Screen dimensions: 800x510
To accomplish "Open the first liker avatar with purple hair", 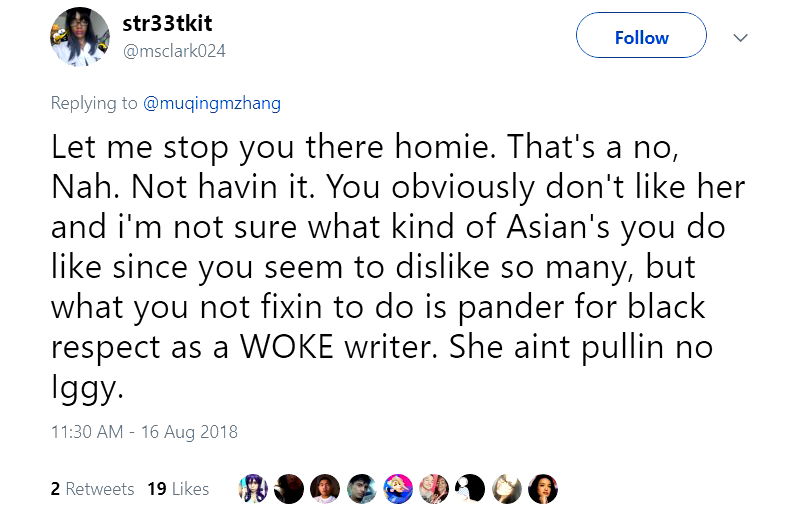I will [x=252, y=488].
